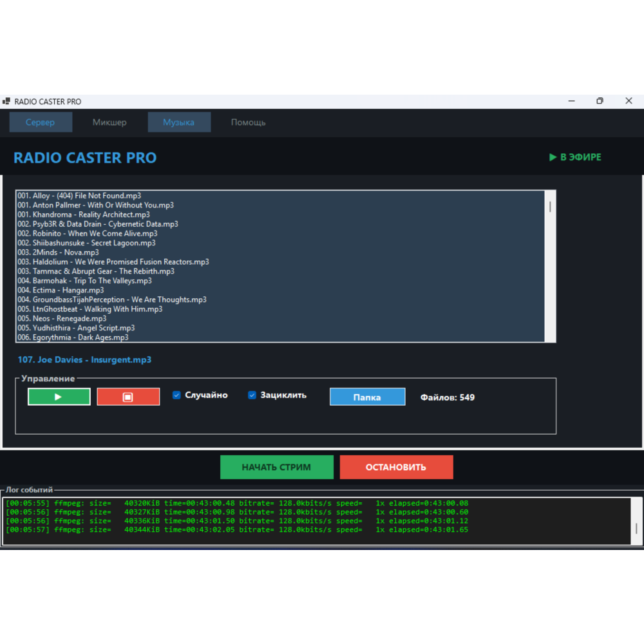Click the RADIO CASTER PRO header logo
Image resolution: width=644 pixels, height=644 pixels.
click(x=84, y=157)
